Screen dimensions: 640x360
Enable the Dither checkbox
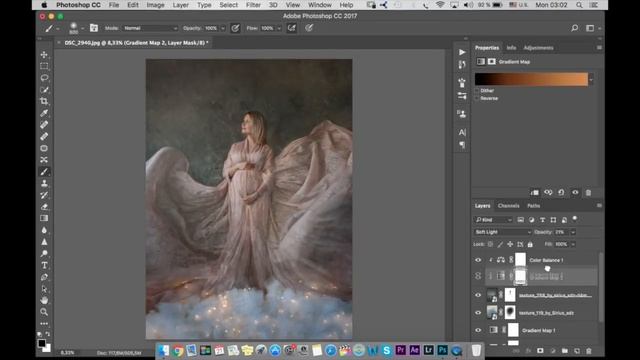(x=477, y=91)
